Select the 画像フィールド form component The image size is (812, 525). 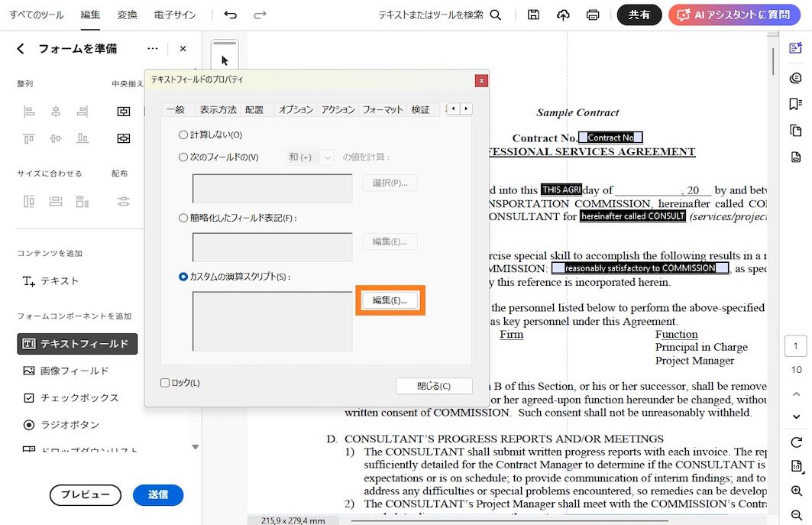(74, 371)
